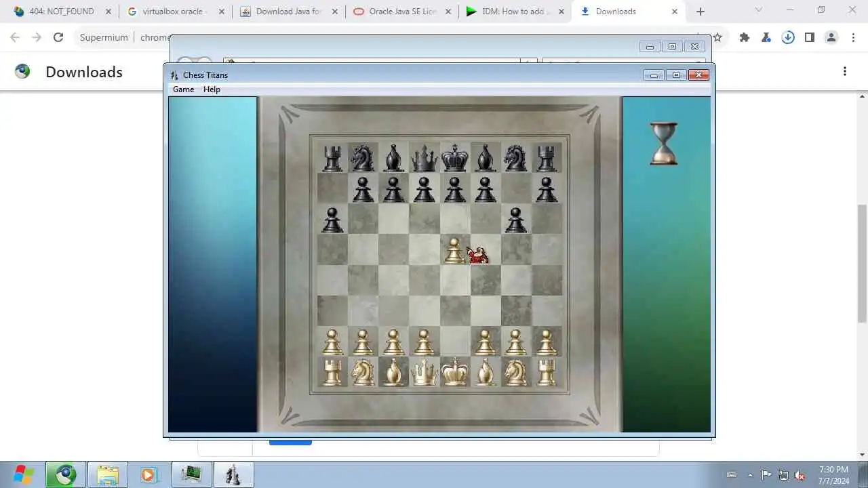868x488 pixels.
Task: Switch to the Oracle Java SE License tab
Action: pos(401,12)
